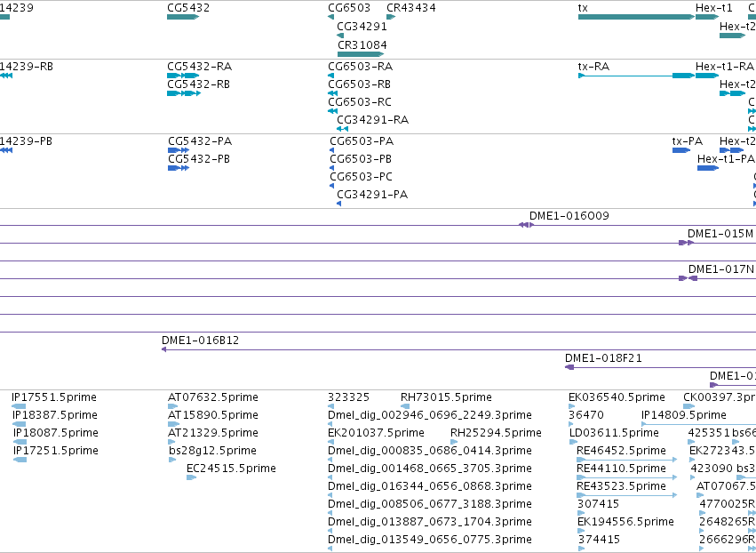Viewport: 756px width, 553px height.
Task: Click the DME1-017N clone label
Action: (x=721, y=269)
